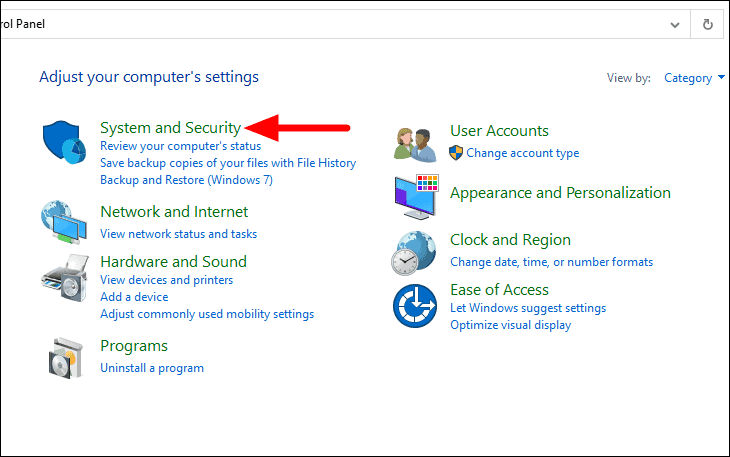Click the User Accounts people icon
730x457 pixels.
(415, 145)
